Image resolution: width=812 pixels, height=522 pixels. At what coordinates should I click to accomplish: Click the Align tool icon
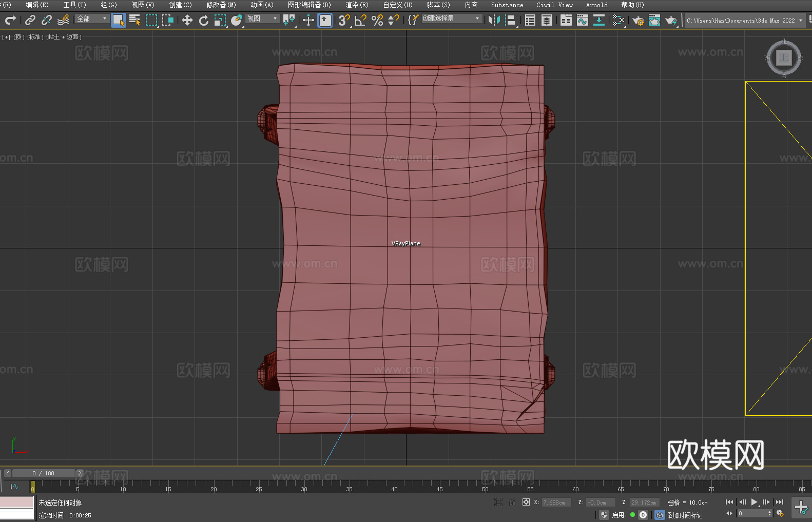pos(511,20)
